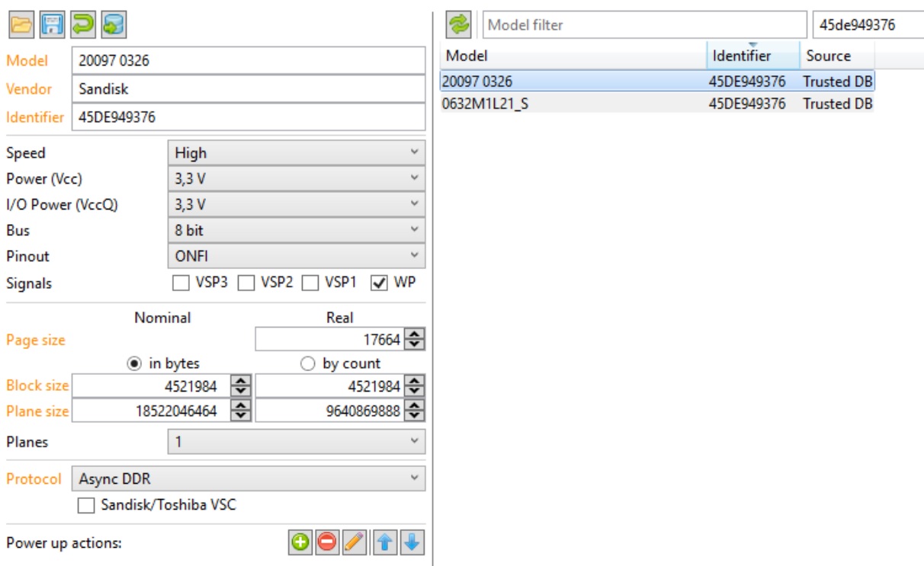Select the 20097 0326 row in list
The width and height of the screenshot is (924, 566).
(x=657, y=81)
